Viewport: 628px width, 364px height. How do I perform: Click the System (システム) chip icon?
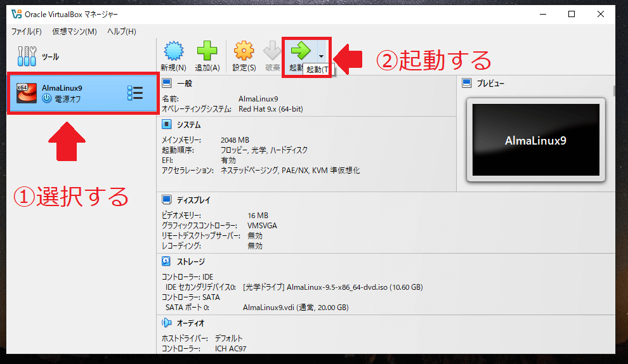click(x=167, y=124)
